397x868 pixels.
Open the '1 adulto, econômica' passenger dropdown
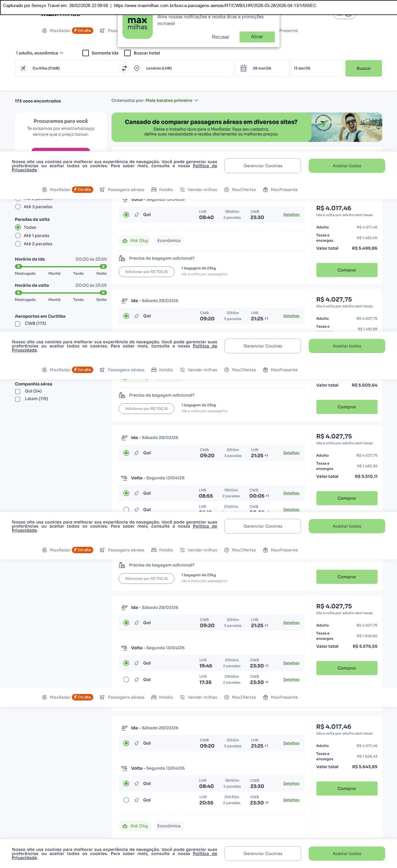coord(40,53)
